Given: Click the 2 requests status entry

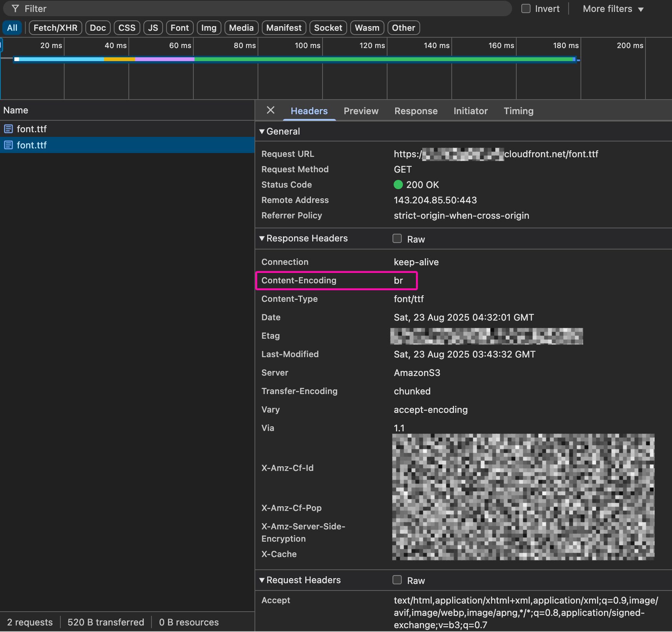Looking at the screenshot, I should click(x=30, y=622).
